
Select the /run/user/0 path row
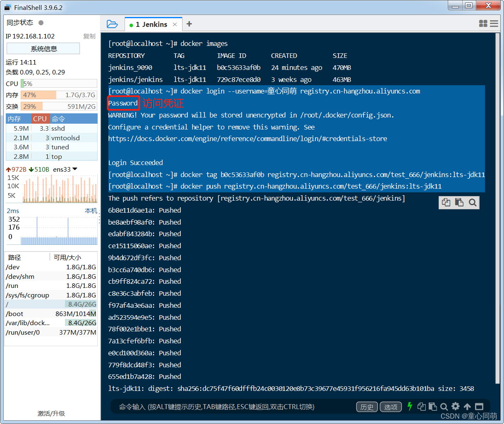(51, 332)
